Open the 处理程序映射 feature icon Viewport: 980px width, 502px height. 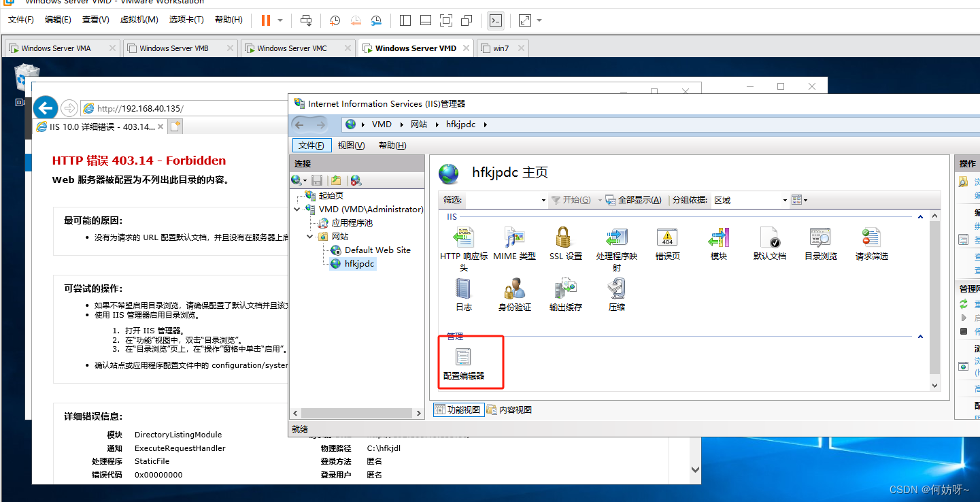coord(616,238)
